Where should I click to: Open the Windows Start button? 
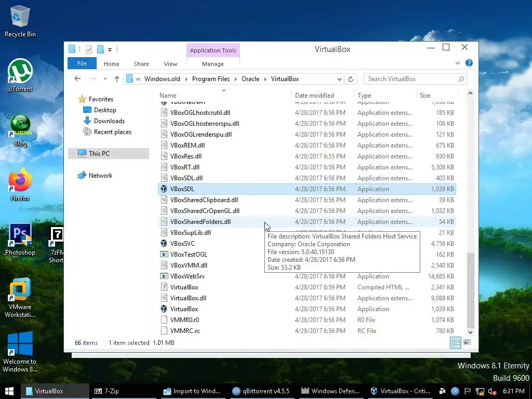[x=9, y=391]
